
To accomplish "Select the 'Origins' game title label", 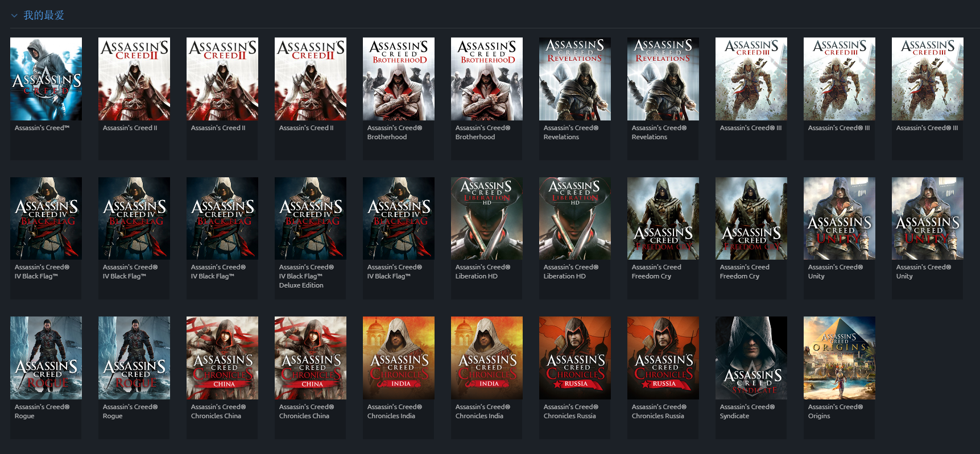I will tap(836, 411).
